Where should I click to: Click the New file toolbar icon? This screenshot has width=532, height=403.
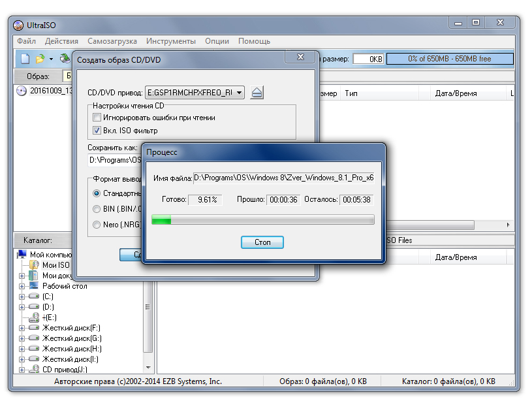coord(25,59)
